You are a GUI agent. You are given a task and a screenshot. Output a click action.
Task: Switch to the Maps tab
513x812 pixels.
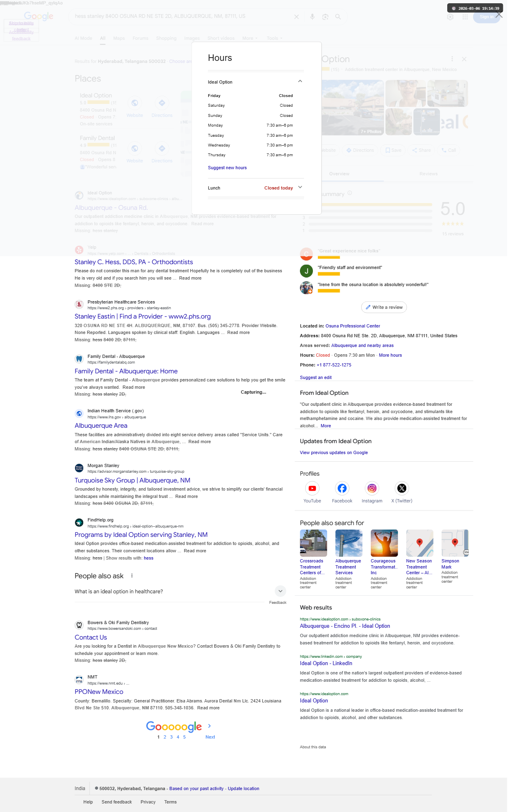119,38
